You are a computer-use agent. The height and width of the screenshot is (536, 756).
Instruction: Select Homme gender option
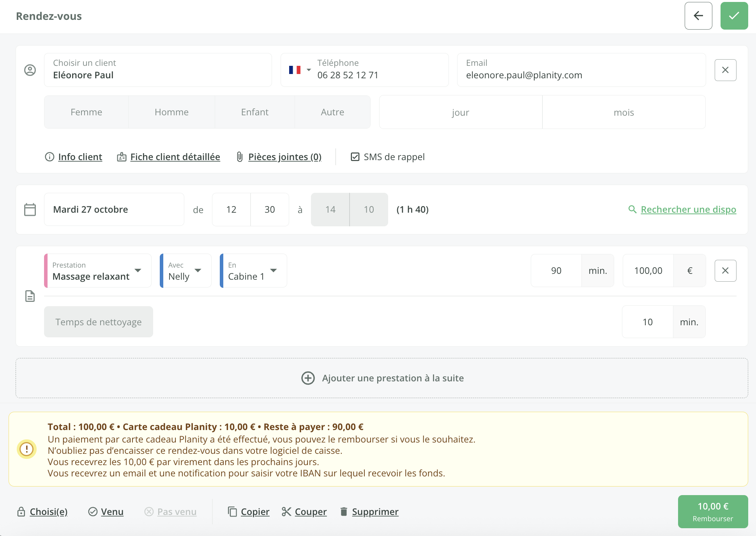coord(172,112)
